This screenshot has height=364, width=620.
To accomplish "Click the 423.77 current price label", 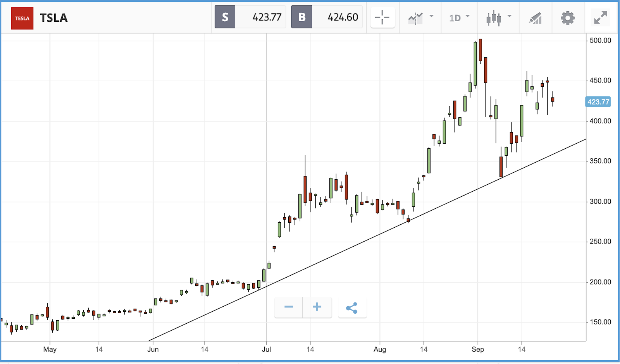I will [598, 102].
